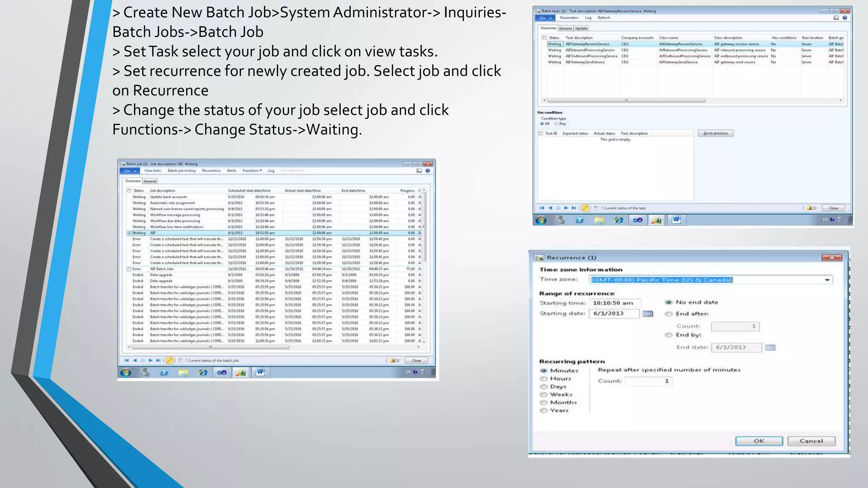Open the Functions dropdown menu
Viewport: 868px width, 488px height.
(x=252, y=171)
